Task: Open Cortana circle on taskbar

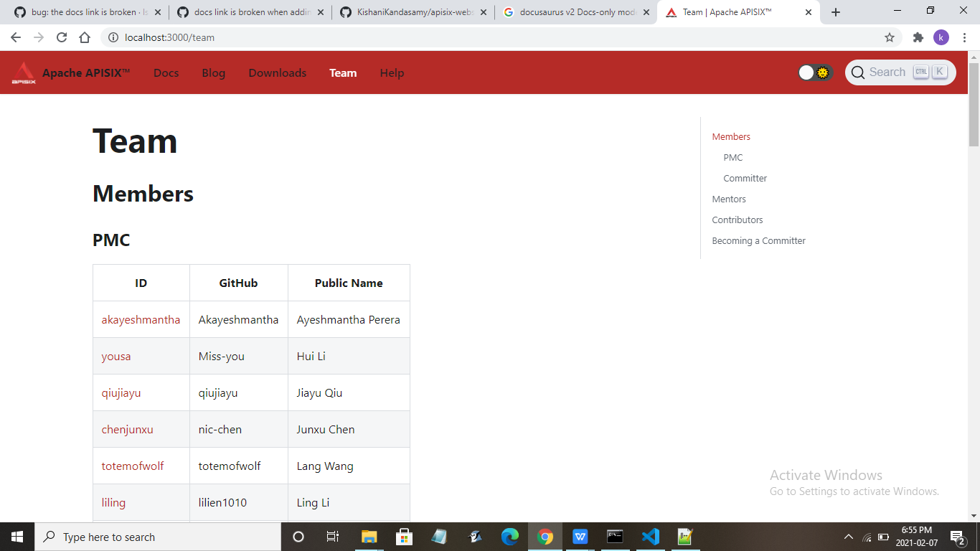Action: [298, 537]
